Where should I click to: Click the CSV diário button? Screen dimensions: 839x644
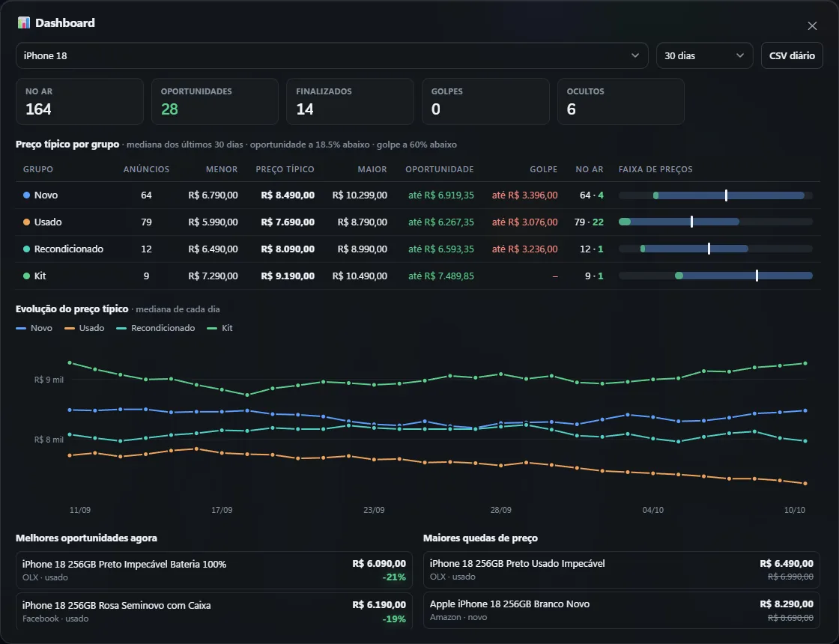point(791,55)
